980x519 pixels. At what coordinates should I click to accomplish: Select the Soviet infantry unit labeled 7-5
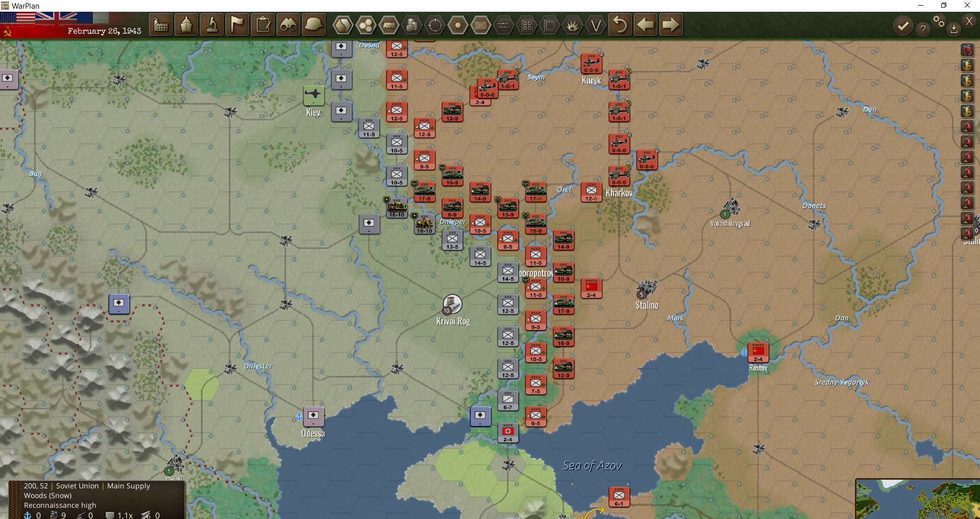pos(535,384)
